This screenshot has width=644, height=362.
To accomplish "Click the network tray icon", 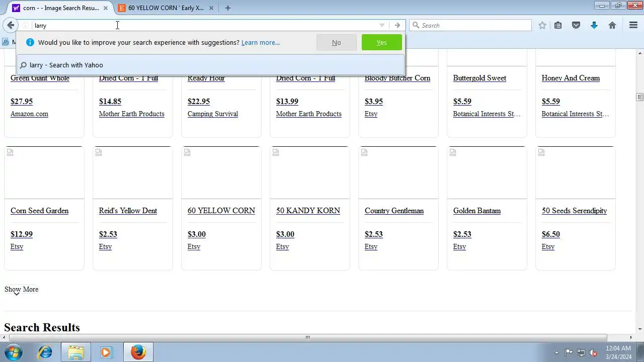I will pos(581,352).
